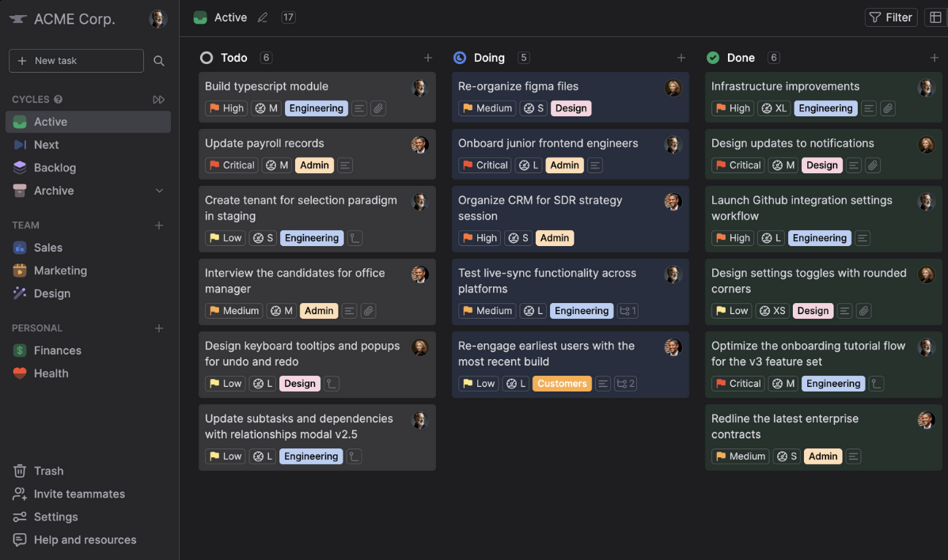
Task: Open High priority on Build typescript module
Action: [x=226, y=108]
